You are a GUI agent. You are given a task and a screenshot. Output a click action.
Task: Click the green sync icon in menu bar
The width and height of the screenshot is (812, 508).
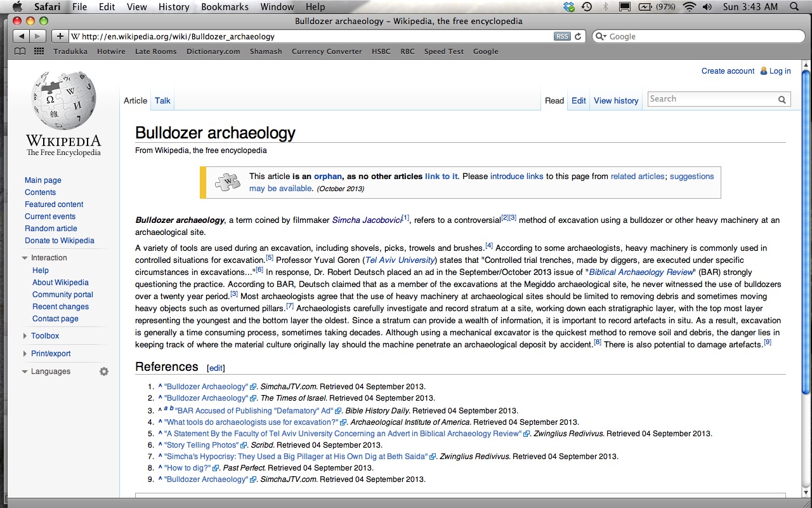[569, 7]
